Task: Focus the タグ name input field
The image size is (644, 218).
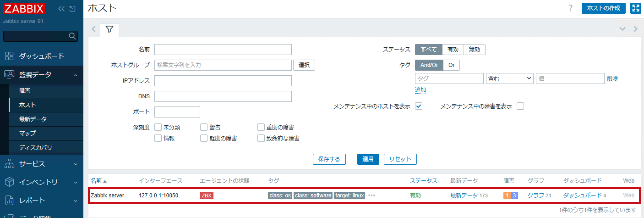Action: click(x=449, y=78)
